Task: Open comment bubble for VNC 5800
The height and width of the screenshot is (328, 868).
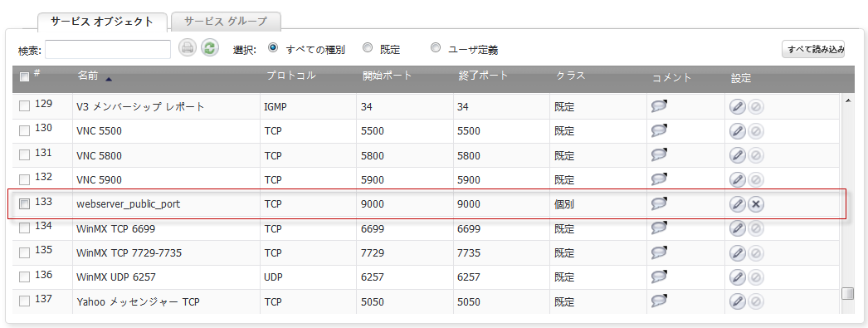Action: 659,155
